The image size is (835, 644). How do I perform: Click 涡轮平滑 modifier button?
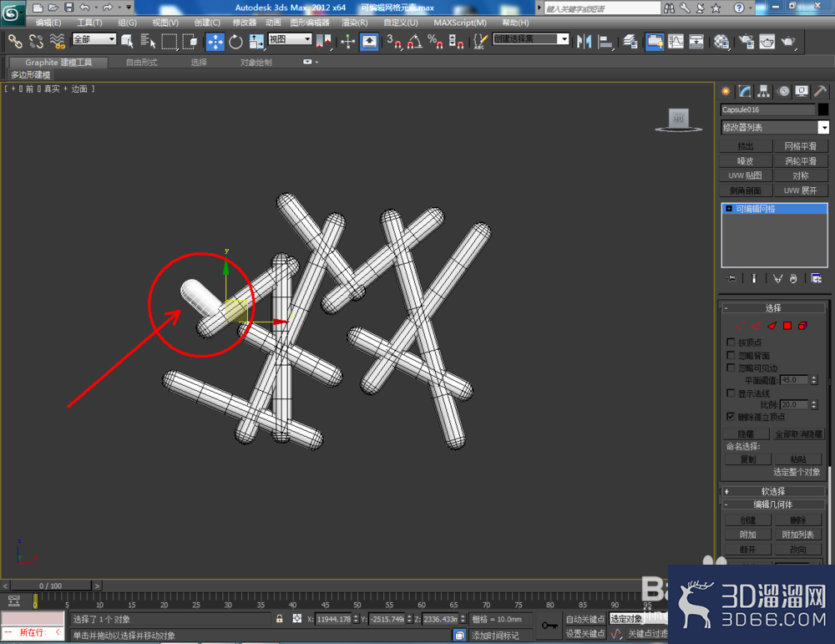[x=800, y=161]
